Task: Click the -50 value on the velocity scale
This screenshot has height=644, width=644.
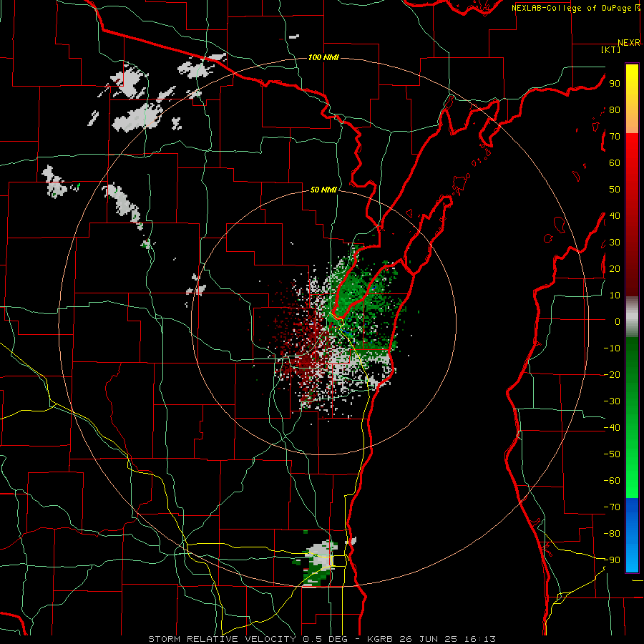Action: (x=612, y=454)
